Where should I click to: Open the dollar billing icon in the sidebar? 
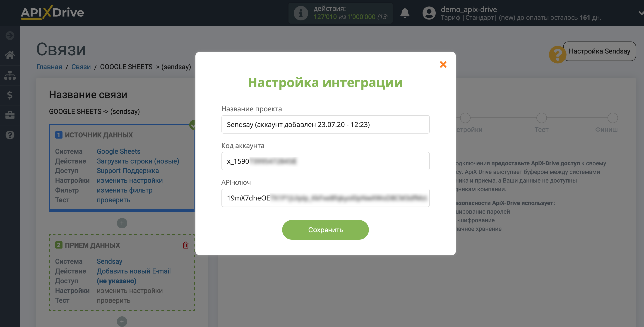[x=10, y=95]
